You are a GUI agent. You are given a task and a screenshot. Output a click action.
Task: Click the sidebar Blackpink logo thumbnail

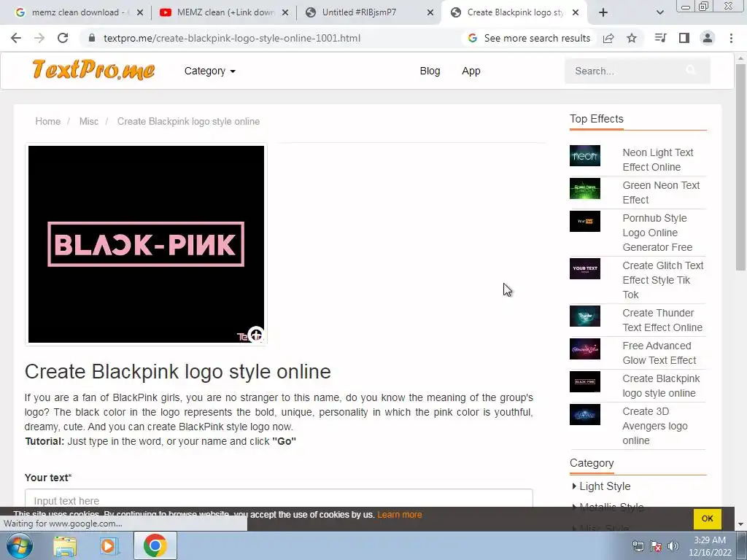point(584,382)
